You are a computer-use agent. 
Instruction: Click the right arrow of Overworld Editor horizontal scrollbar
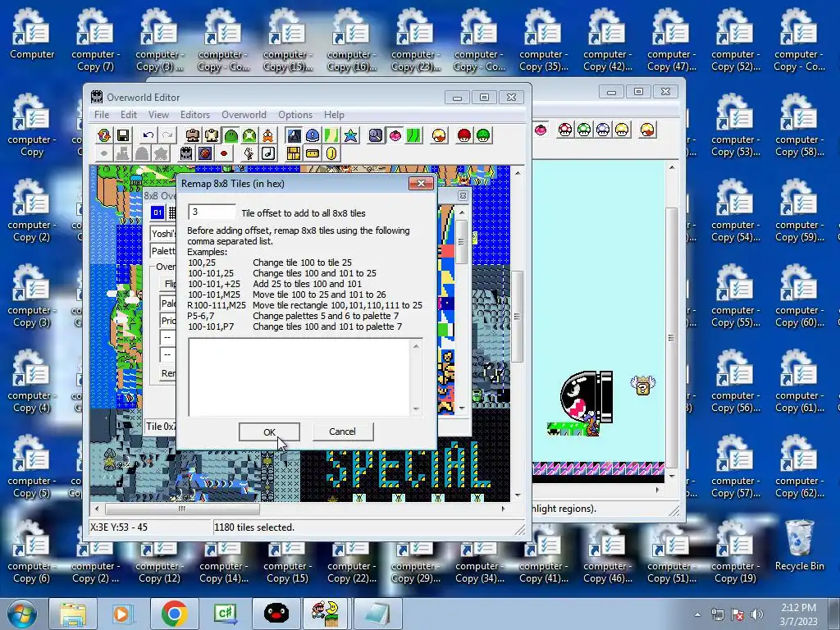[503, 509]
